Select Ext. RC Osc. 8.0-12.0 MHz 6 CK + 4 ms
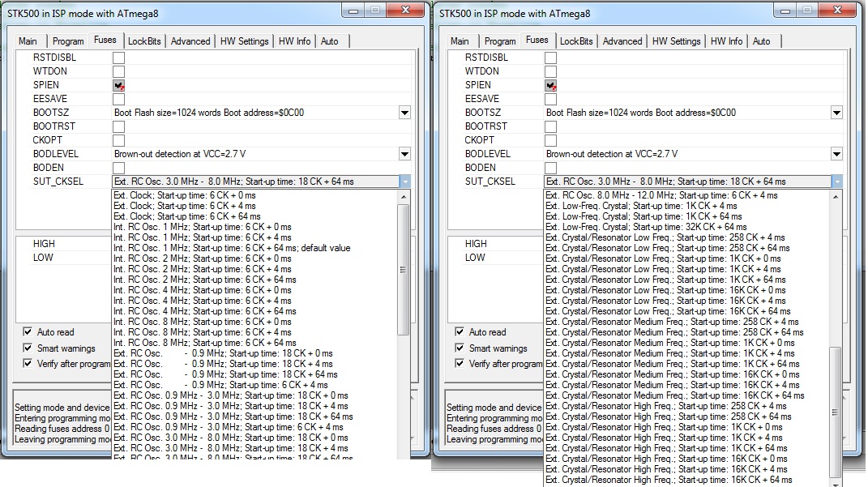The image size is (868, 487). [x=661, y=195]
